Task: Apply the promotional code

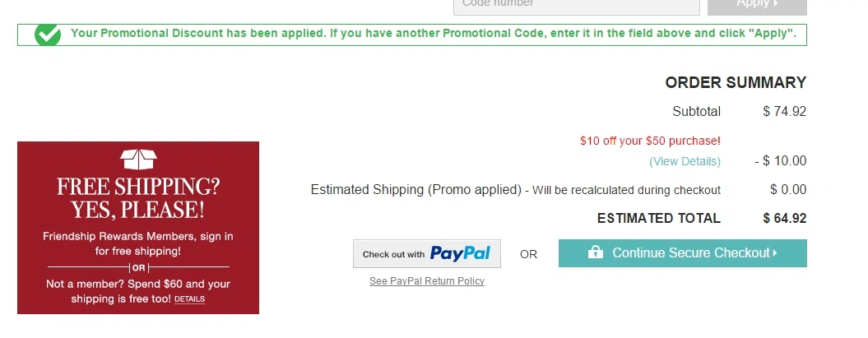Action: tap(757, 5)
